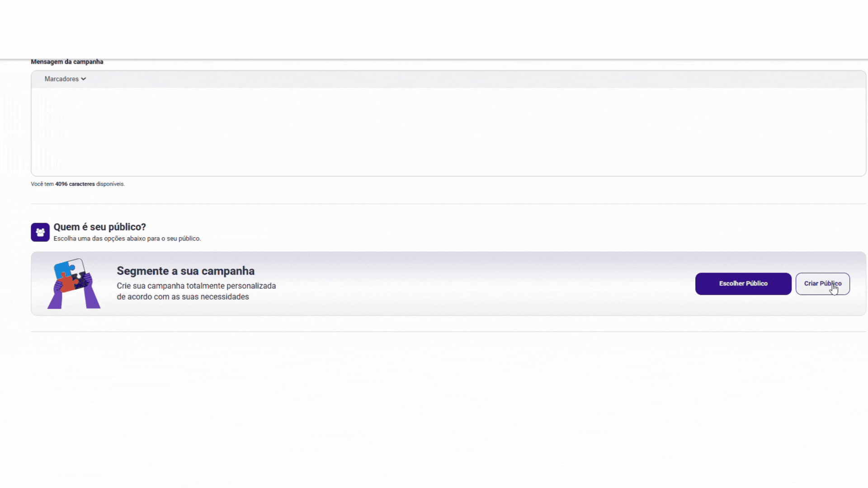Click 'Escolha uma das opções abaixo' subtitle
868x488 pixels.
tap(127, 239)
